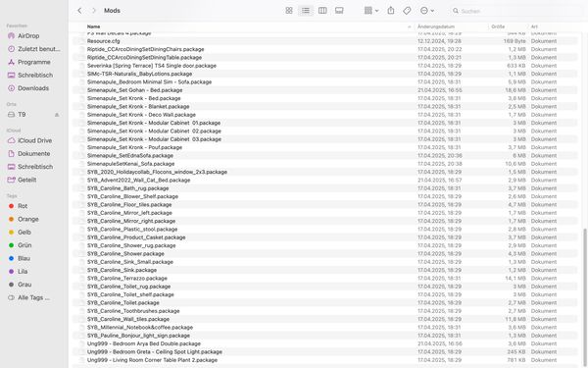
Task: Select the Severinka Spring Terrace Single door file
Action: 325,66
